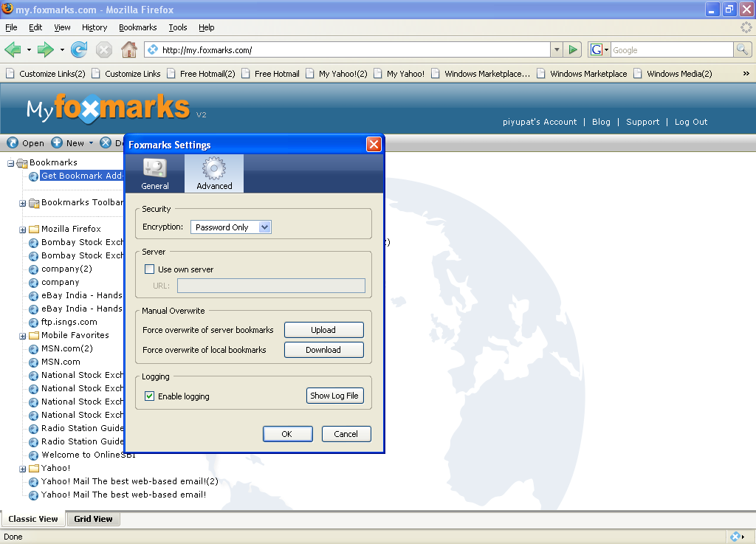Click the Upload button
756x544 pixels.
click(323, 330)
